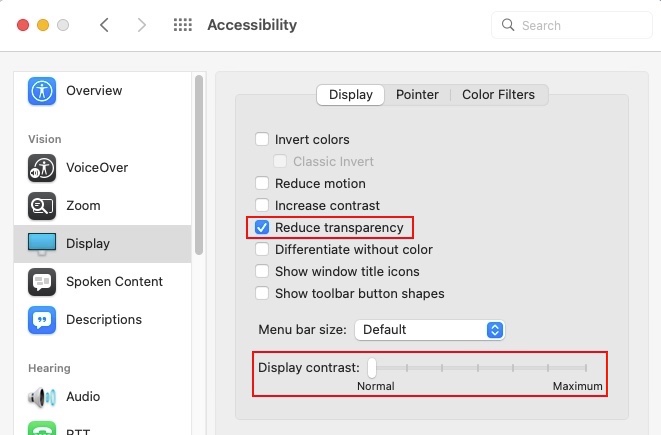Click the sidebar scrollbar
661x435 pixels.
click(199, 160)
